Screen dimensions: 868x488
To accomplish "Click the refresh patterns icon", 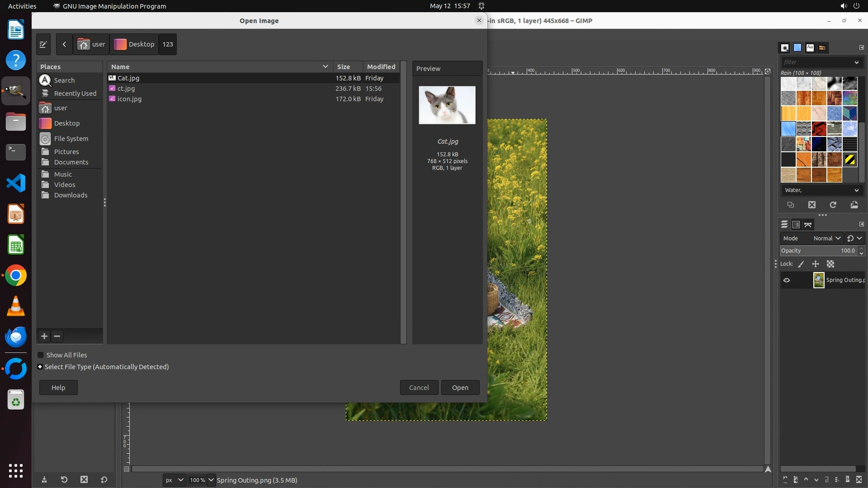I will [833, 205].
